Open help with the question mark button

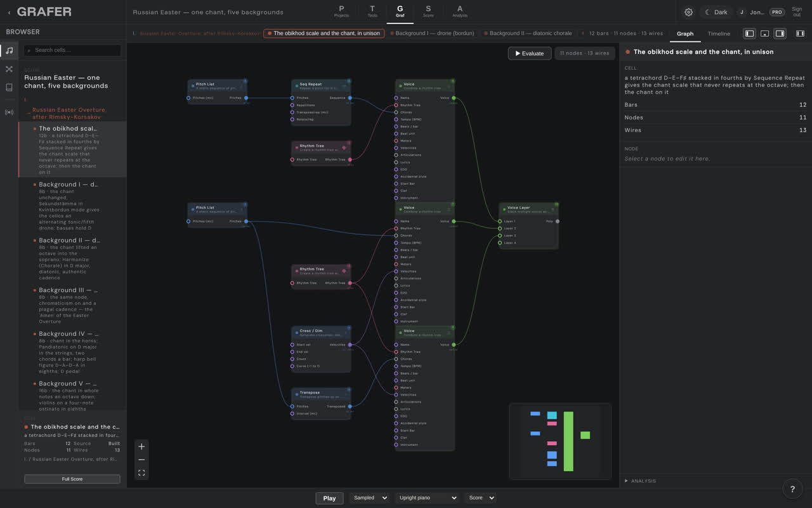tap(792, 488)
